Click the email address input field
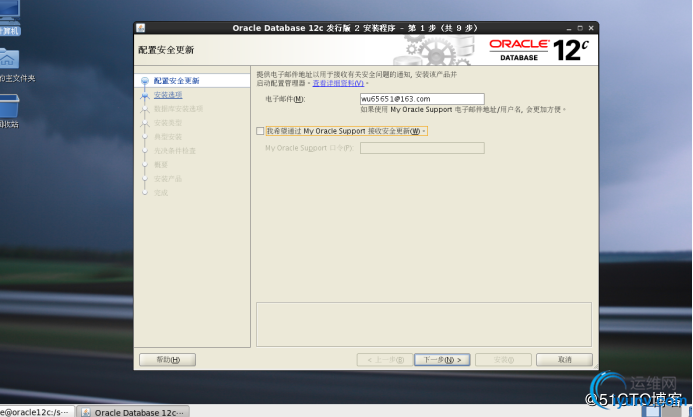Viewport: 693px width, 417px height. [x=422, y=99]
